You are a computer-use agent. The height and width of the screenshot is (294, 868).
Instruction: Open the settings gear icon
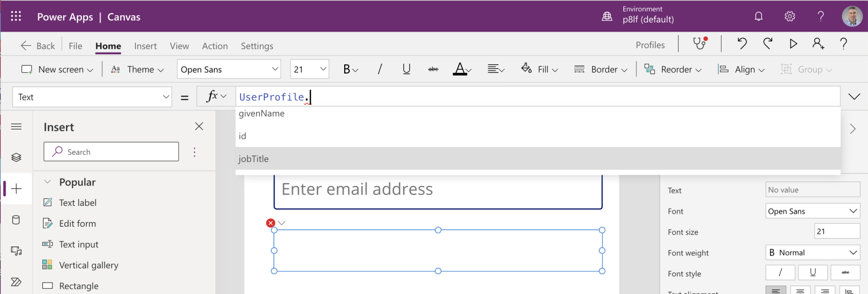click(x=789, y=16)
